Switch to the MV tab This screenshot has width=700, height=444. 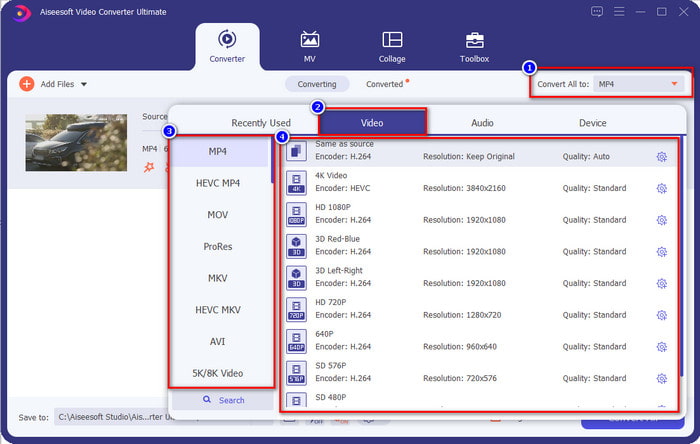pyautogui.click(x=309, y=46)
